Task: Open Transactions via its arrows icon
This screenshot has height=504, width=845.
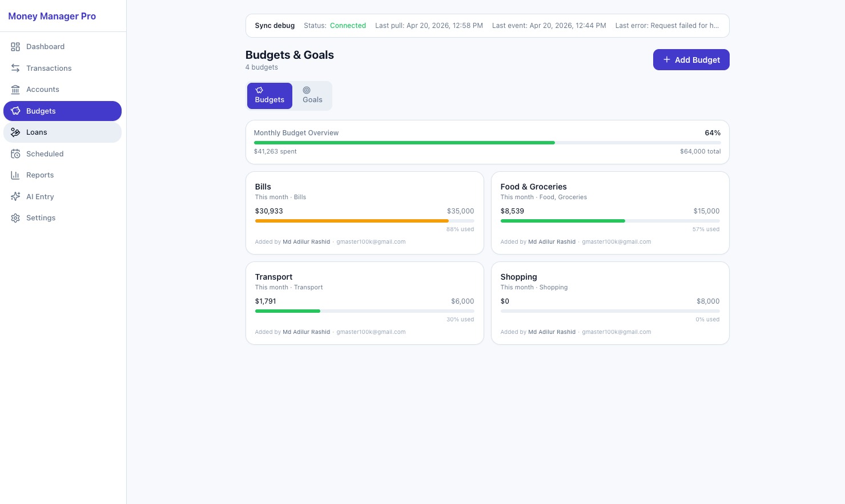Action: [x=15, y=68]
